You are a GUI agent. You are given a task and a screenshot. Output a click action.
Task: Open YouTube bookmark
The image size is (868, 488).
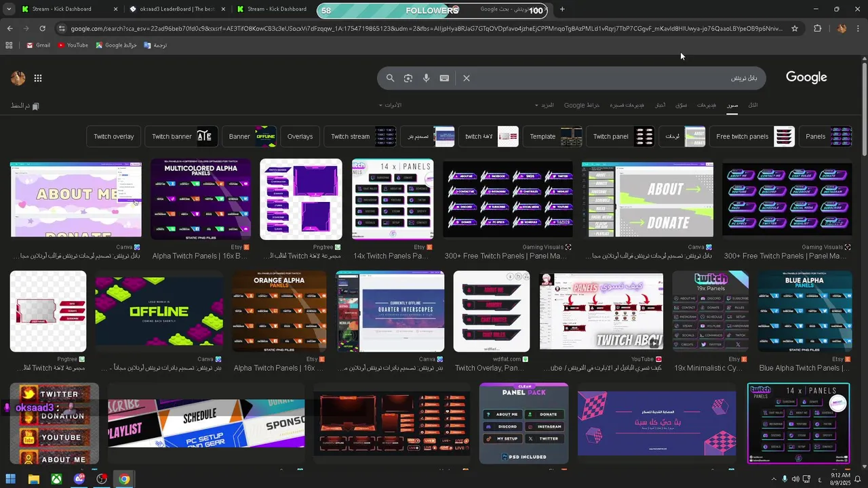pyautogui.click(x=73, y=45)
